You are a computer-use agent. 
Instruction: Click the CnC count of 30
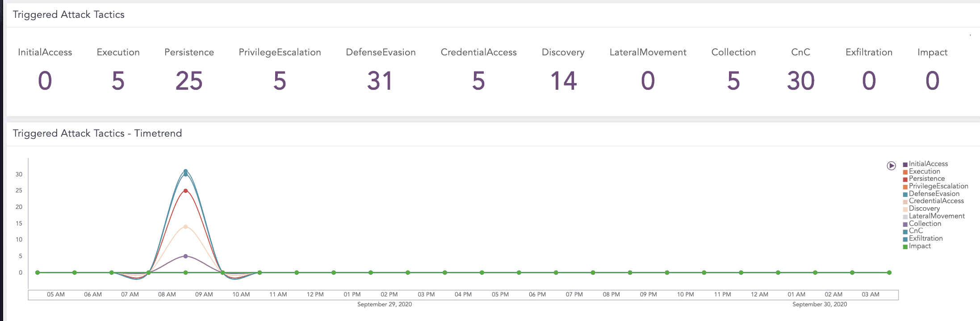(800, 81)
